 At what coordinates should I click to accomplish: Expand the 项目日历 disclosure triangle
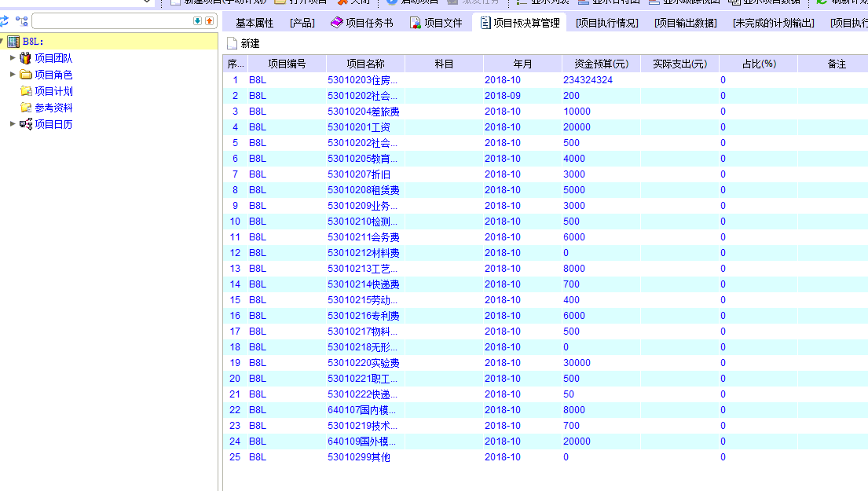pos(13,124)
